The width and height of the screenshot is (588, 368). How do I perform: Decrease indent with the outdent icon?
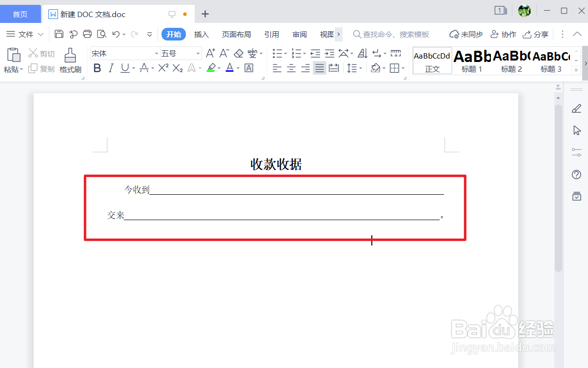tap(316, 53)
